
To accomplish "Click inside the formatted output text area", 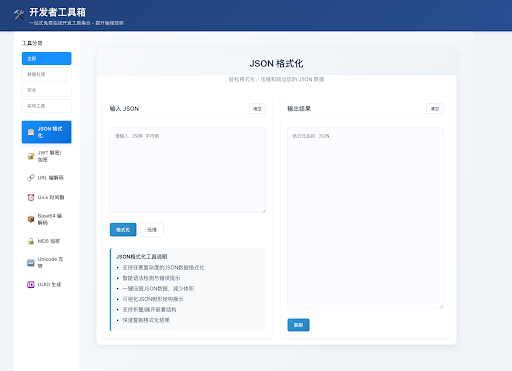I will pos(365,218).
